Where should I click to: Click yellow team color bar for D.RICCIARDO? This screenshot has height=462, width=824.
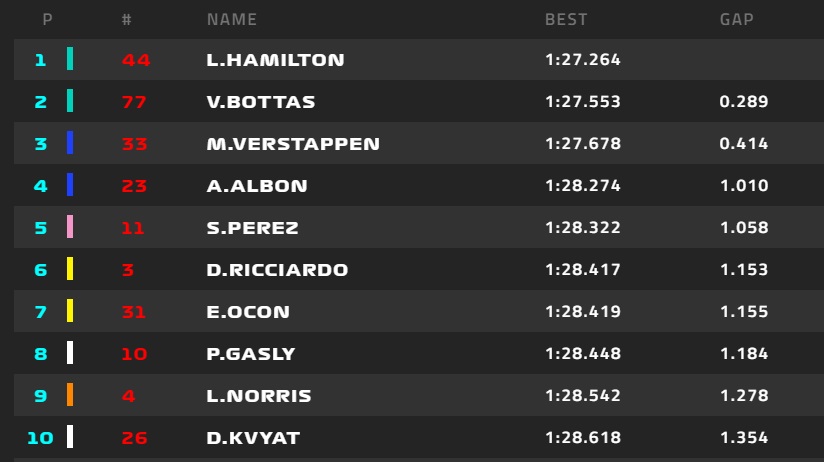[70, 269]
